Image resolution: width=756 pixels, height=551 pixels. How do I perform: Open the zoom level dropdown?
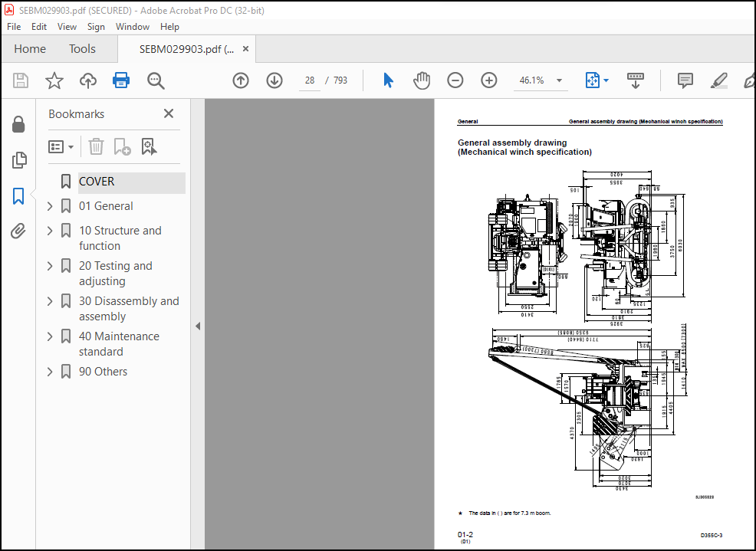point(559,80)
